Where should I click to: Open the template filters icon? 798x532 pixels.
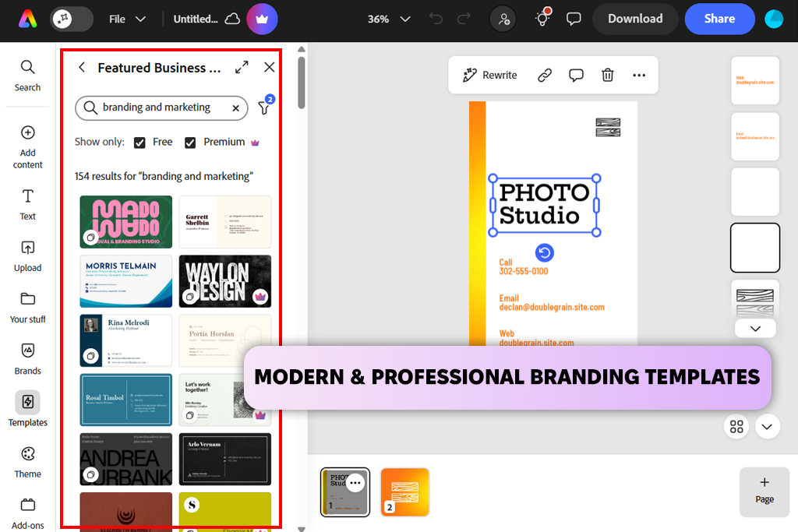click(x=264, y=107)
